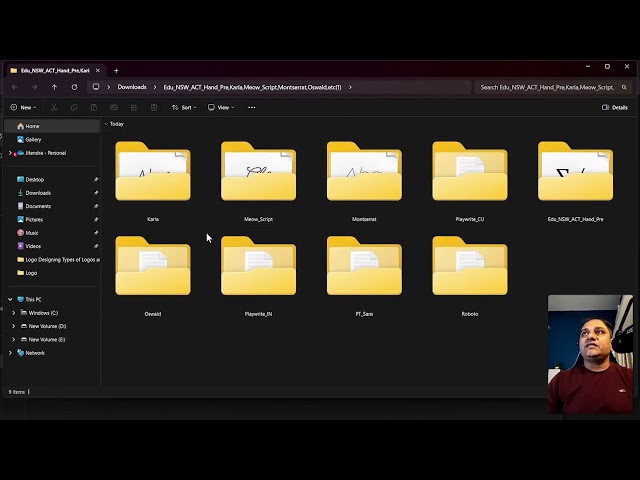This screenshot has width=640, height=480.
Task: Expand the Network tree node
Action: point(10,353)
